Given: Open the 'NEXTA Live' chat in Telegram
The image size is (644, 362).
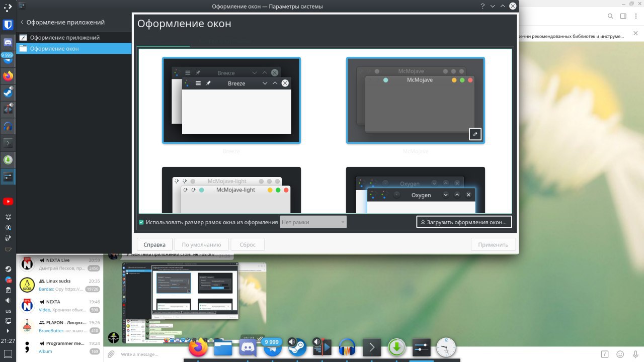Looking at the screenshot, I should [x=60, y=264].
